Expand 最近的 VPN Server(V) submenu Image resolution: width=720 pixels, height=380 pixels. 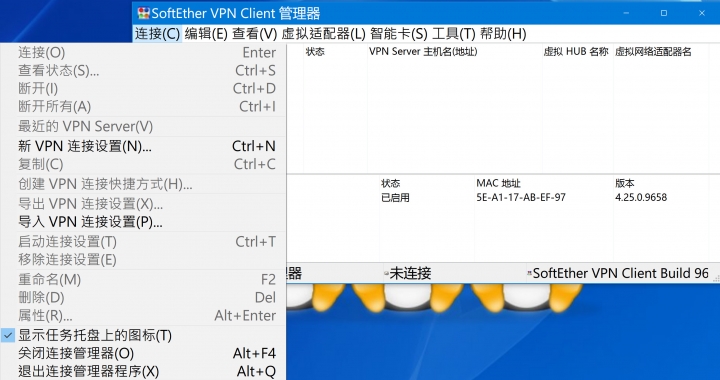pyautogui.click(x=143, y=126)
